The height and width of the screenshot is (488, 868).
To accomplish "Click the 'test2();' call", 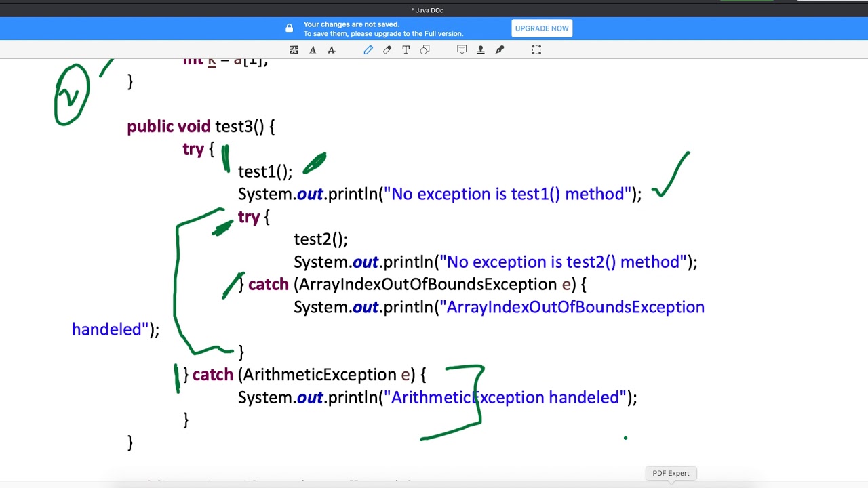I will tap(321, 239).
